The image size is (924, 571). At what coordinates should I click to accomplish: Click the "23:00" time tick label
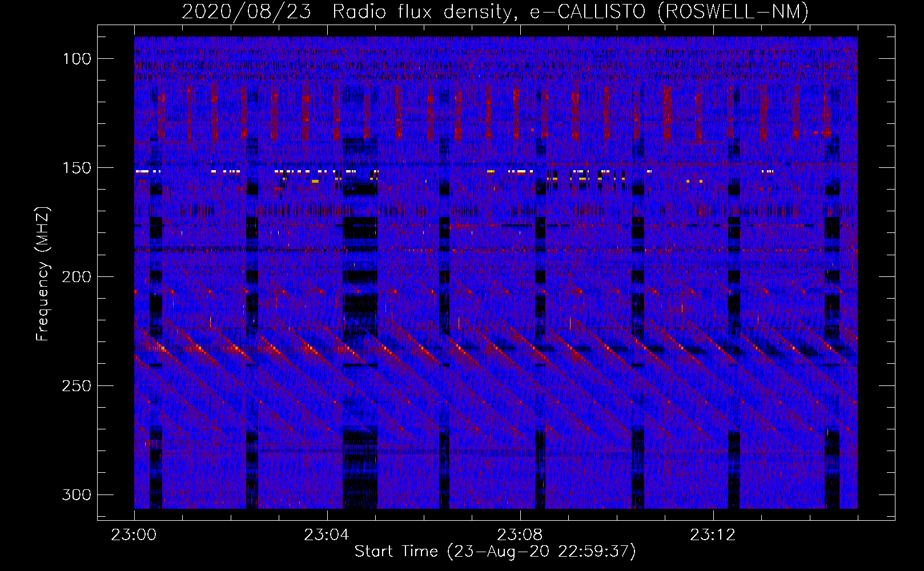134,535
